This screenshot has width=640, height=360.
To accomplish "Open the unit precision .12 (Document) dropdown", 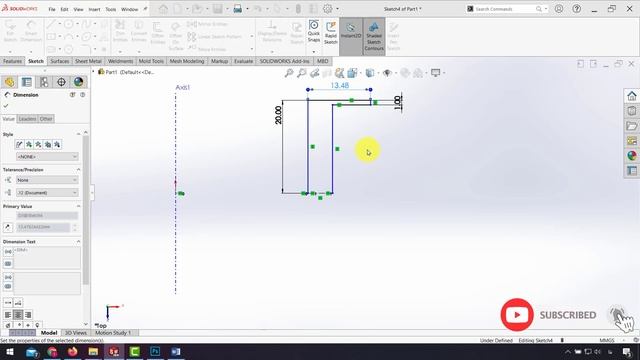I will point(47,193).
